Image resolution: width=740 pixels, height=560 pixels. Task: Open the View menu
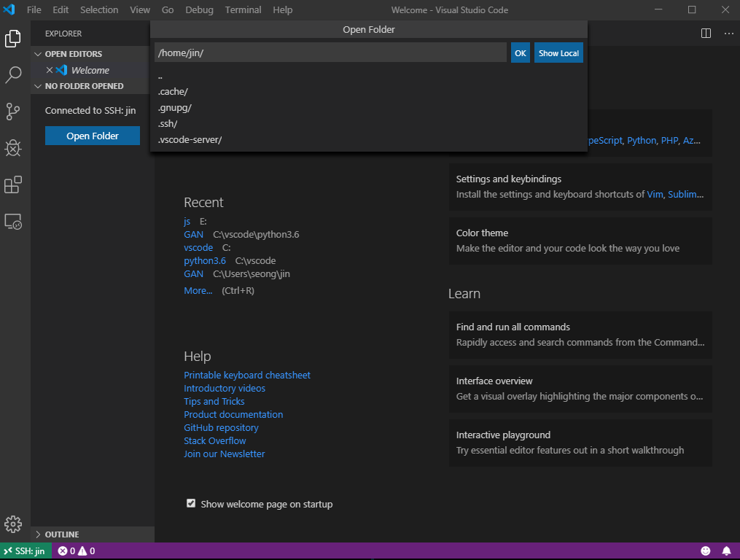140,9
